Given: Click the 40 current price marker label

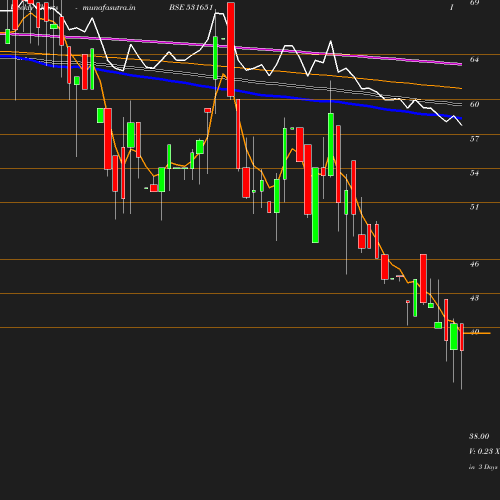Looking at the screenshot, I should point(474,332).
